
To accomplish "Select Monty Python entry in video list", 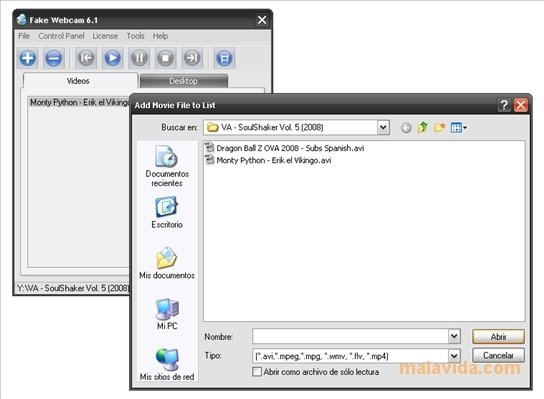I will click(x=79, y=102).
